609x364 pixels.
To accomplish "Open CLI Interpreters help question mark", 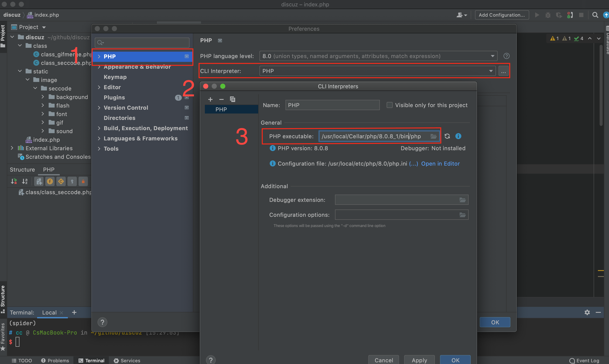I will click(x=211, y=360).
